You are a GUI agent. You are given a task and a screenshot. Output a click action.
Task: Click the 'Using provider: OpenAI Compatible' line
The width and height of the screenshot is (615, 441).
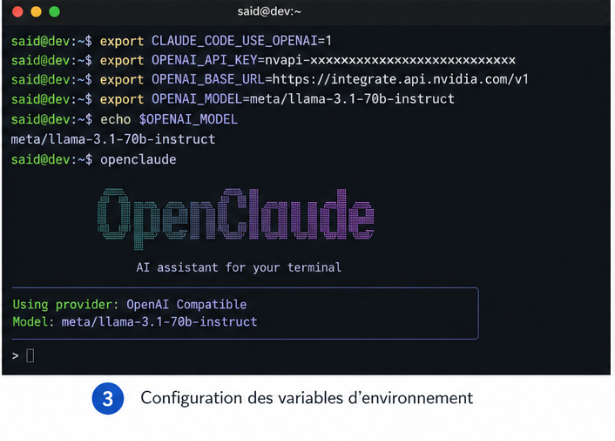[x=130, y=304]
